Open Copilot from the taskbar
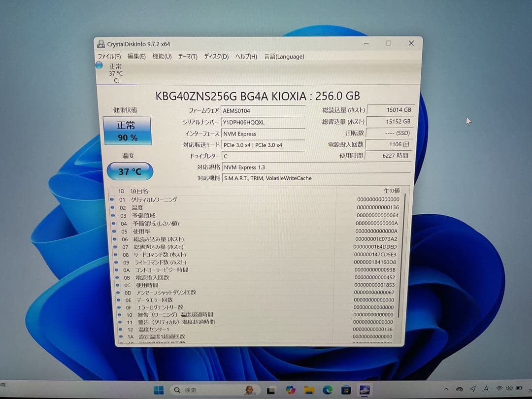Screen dimensions: 532x399 [291, 389]
